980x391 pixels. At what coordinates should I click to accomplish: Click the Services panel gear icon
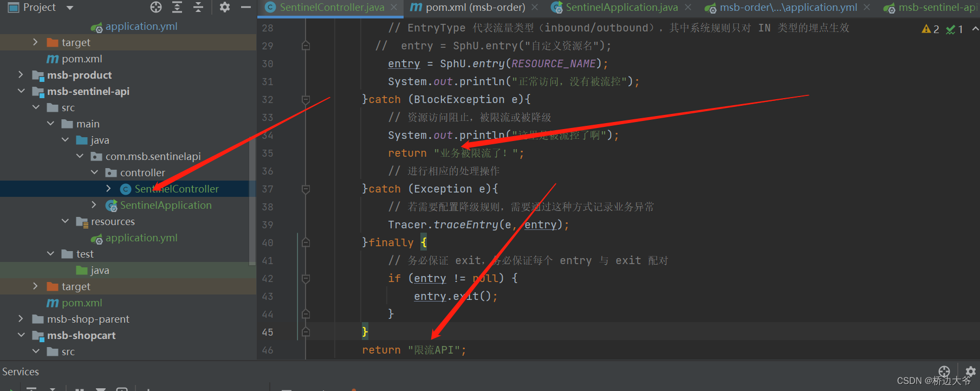[x=970, y=371]
